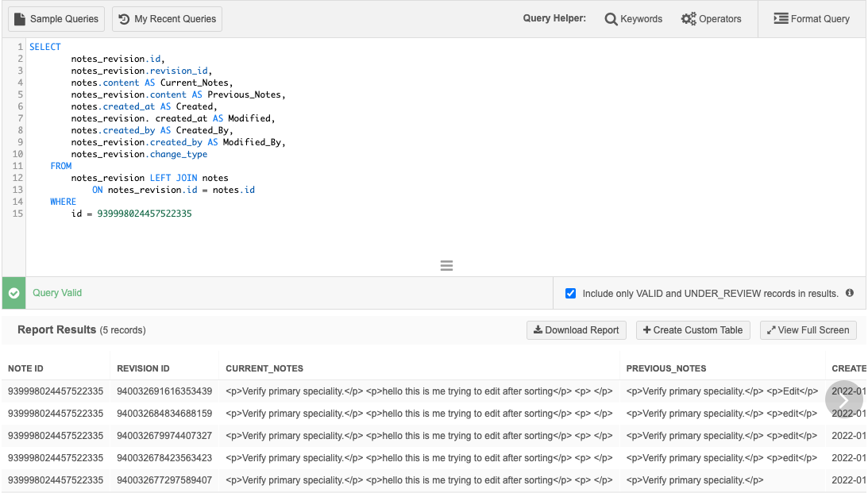
Task: Toggle Include only VALID and UNDER_REVIEW checkbox
Action: tap(570, 294)
